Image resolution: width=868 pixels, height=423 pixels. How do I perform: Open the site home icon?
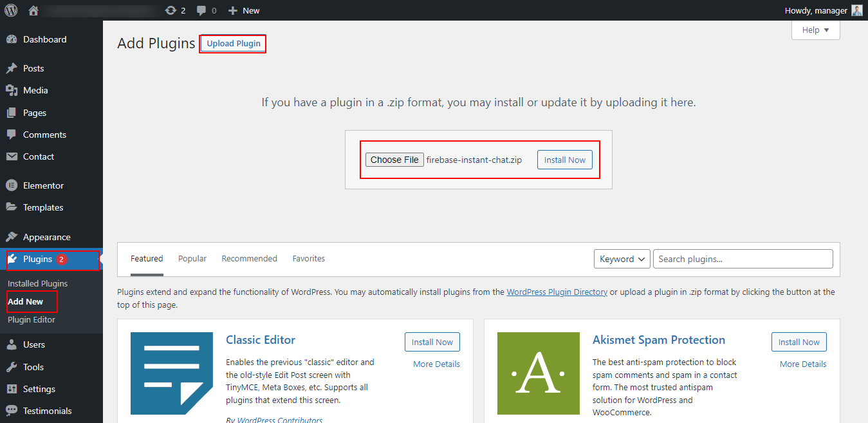(x=34, y=10)
